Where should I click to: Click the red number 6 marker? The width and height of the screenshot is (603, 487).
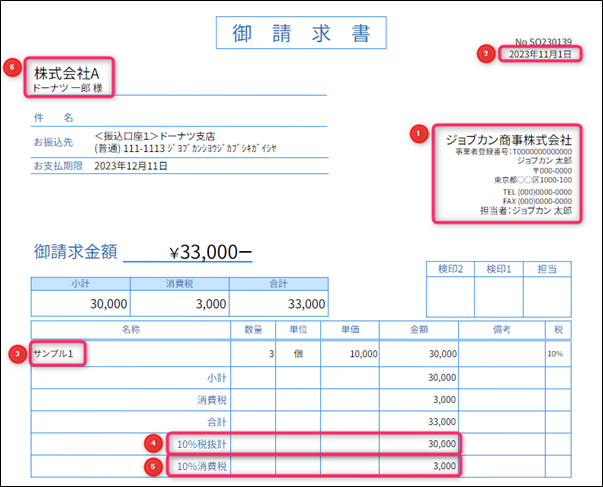pos(12,67)
